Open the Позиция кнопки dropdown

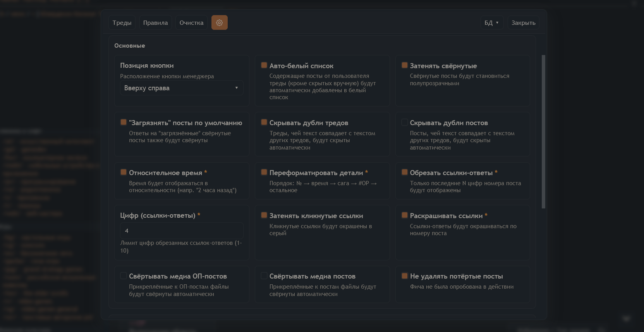[x=181, y=88]
